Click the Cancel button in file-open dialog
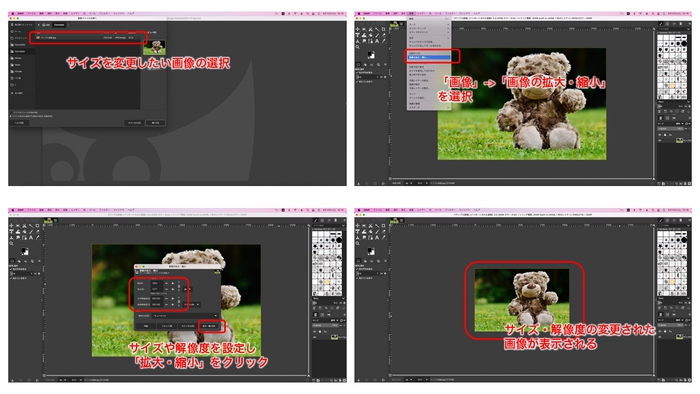 point(134,123)
